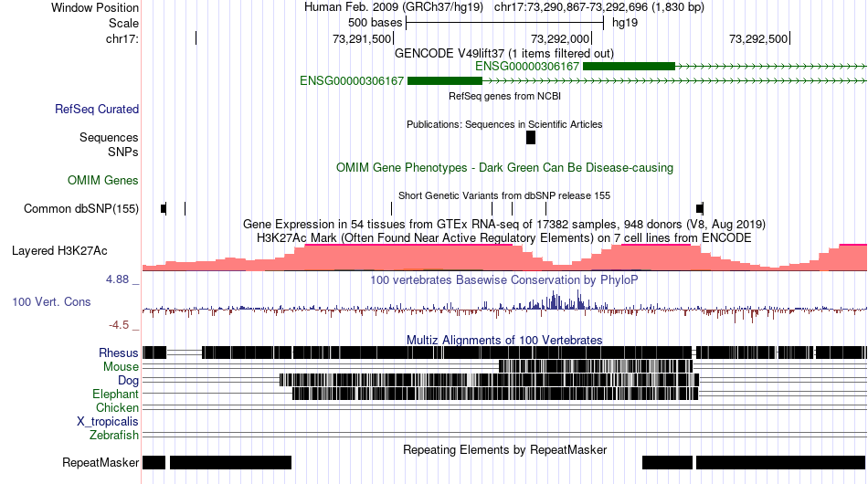Click the X_tropicalis alignment row label
This screenshot has height=484, width=868.
[x=108, y=422]
